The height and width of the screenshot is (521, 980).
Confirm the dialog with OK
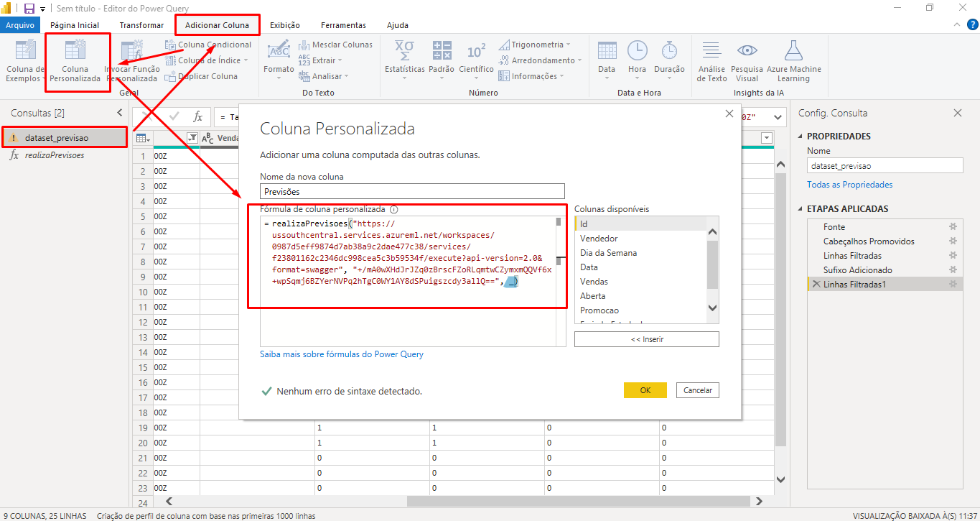(x=645, y=390)
